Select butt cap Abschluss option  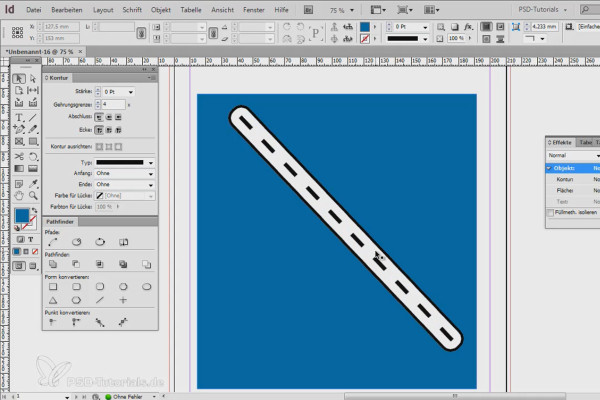[99, 117]
